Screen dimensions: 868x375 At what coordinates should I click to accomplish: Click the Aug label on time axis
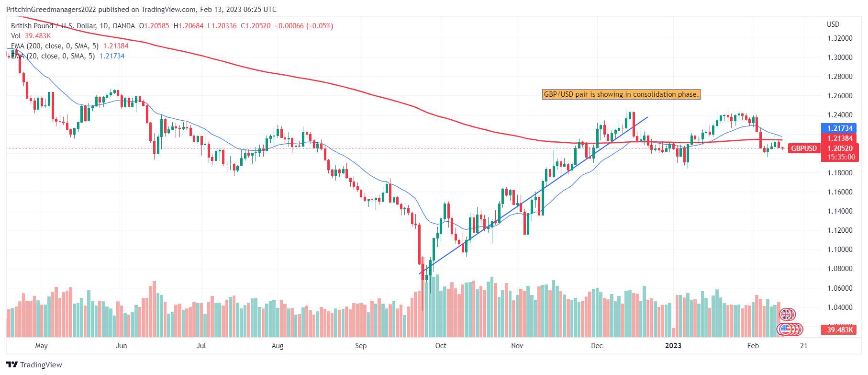pos(278,346)
